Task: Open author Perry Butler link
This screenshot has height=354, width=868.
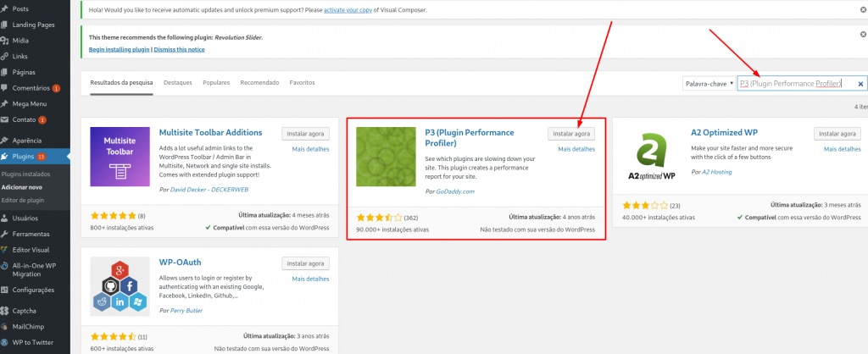Action: pyautogui.click(x=186, y=310)
